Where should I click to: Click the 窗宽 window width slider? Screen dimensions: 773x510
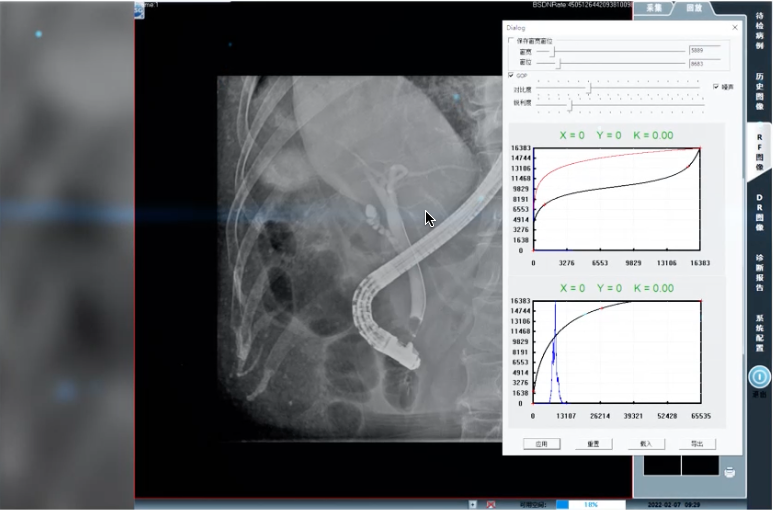pos(611,51)
